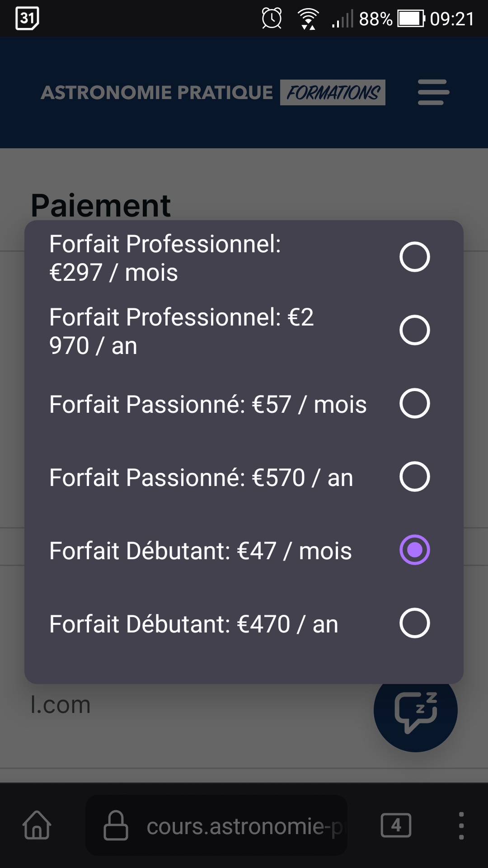Choose the Forfait Passionné €57 / mois radio
The image size is (488, 868).
(x=414, y=404)
